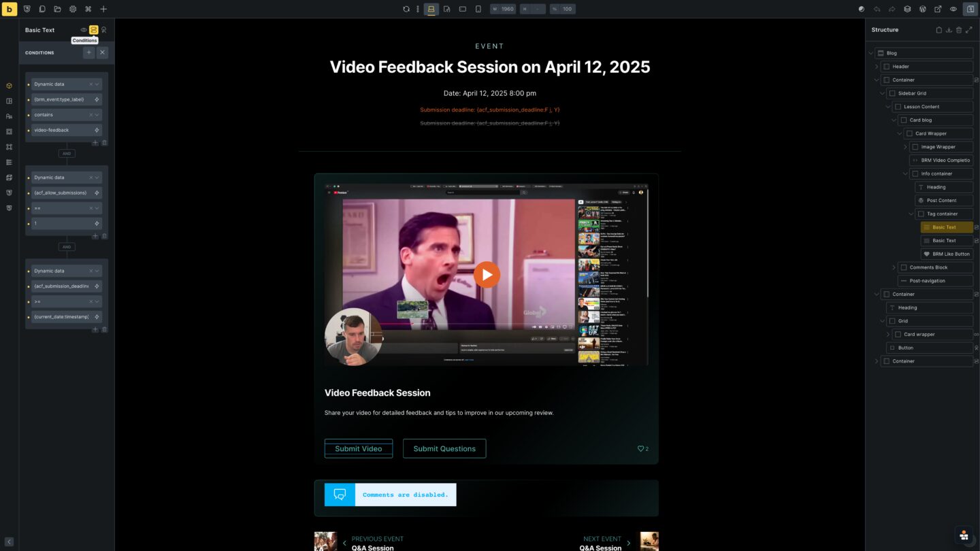The width and height of the screenshot is (980, 551).
Task: Click the Bricks logo button
Action: (10, 9)
